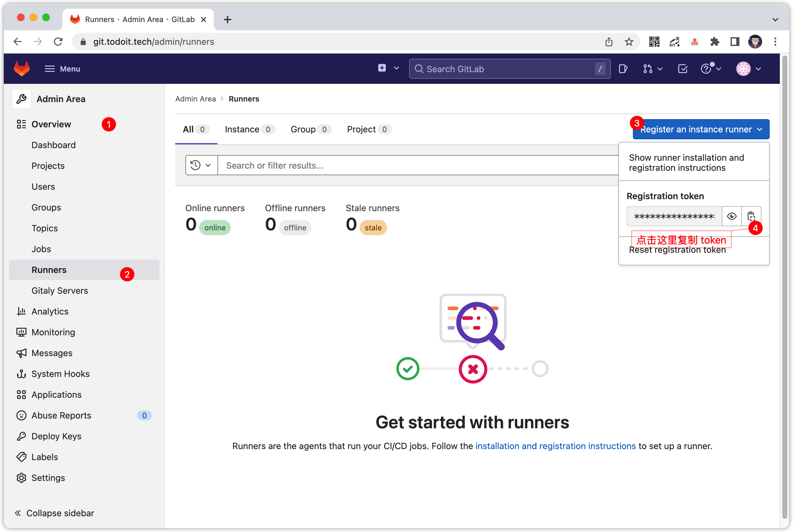This screenshot has width=793, height=532.
Task: Toggle the issues/MRs feedback panel icon
Action: 623,68
